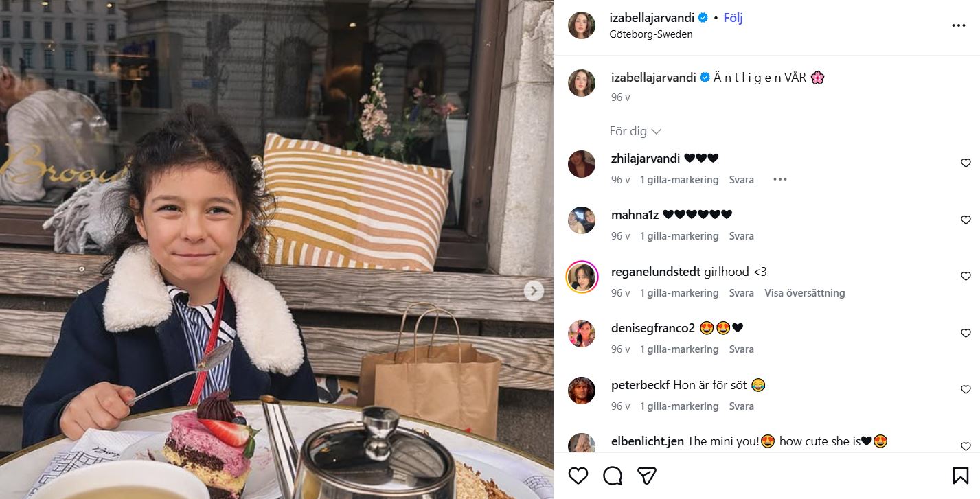Go to next photo with carousel arrow
The image size is (980, 499).
[x=534, y=291]
